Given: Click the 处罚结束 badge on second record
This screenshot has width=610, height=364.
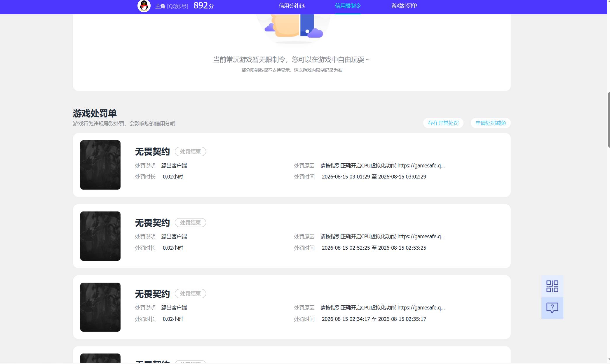Looking at the screenshot, I should (190, 223).
